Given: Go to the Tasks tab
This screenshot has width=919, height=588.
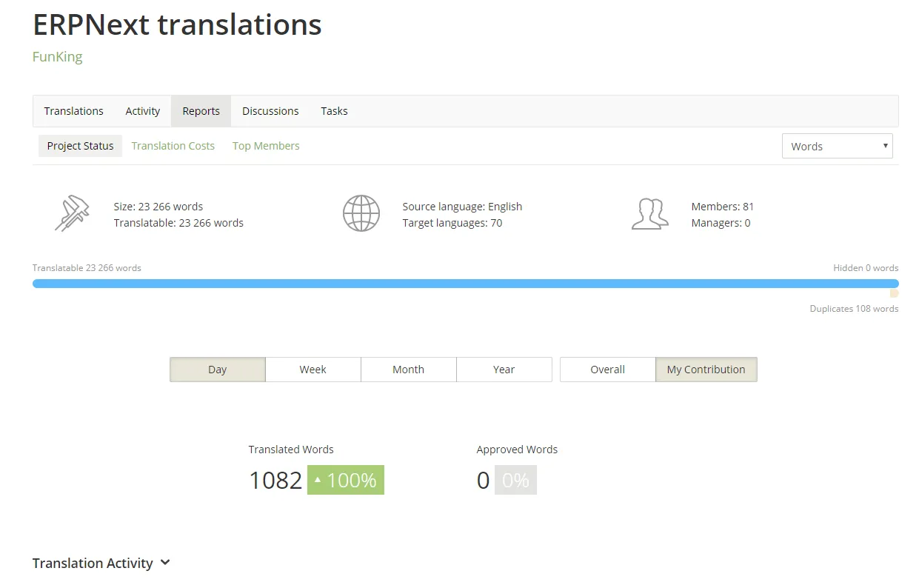Looking at the screenshot, I should pos(334,111).
